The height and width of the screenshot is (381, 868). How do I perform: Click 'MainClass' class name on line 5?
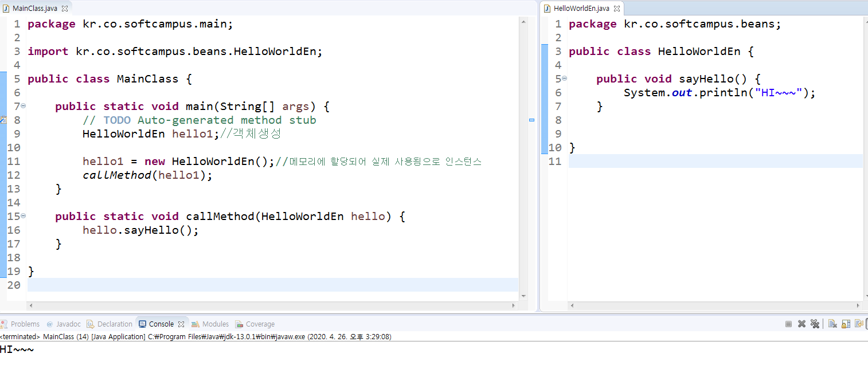tap(148, 79)
